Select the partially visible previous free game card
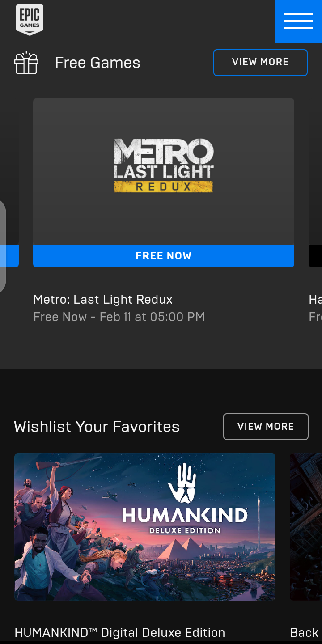322x644 pixels. (9, 183)
